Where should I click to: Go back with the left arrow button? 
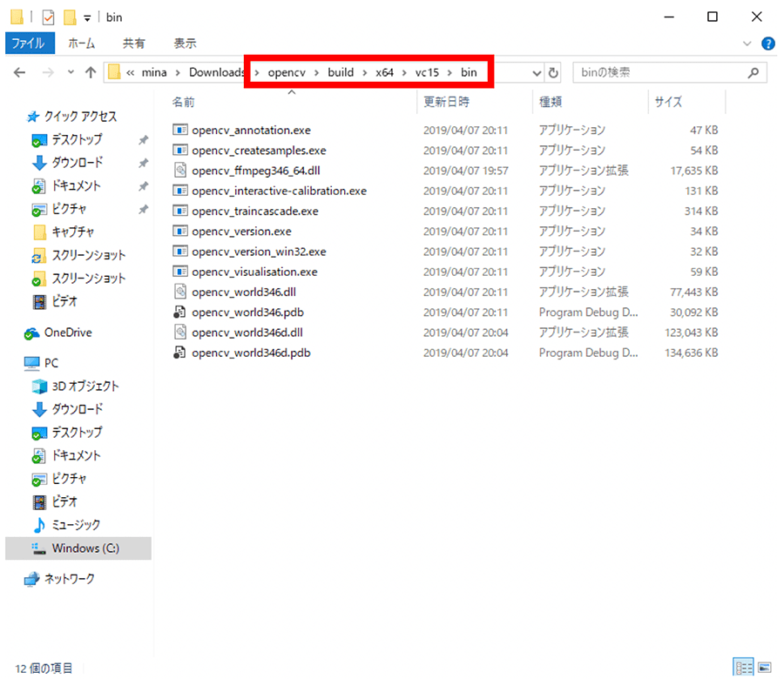(x=19, y=73)
